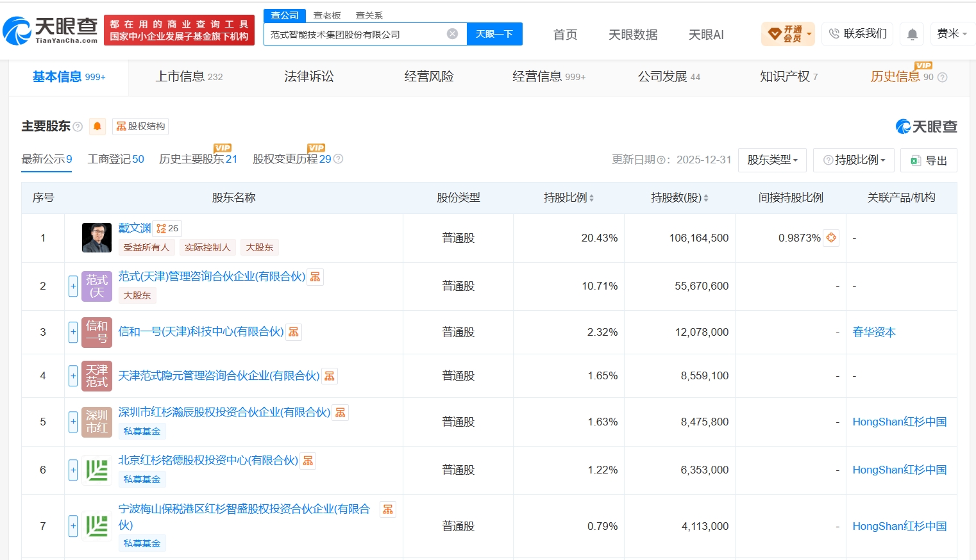Image resolution: width=976 pixels, height=560 pixels.
Task: Click the Tianyancha logo in header
Action: point(50,30)
